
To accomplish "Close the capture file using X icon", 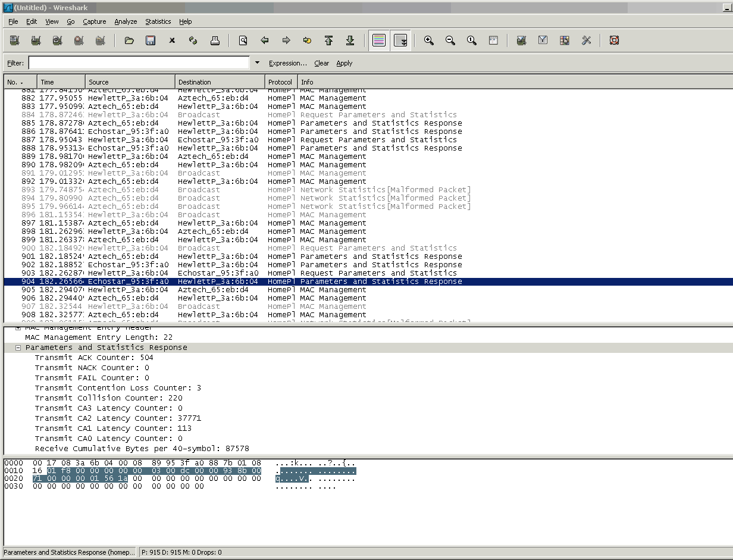I will (x=172, y=40).
